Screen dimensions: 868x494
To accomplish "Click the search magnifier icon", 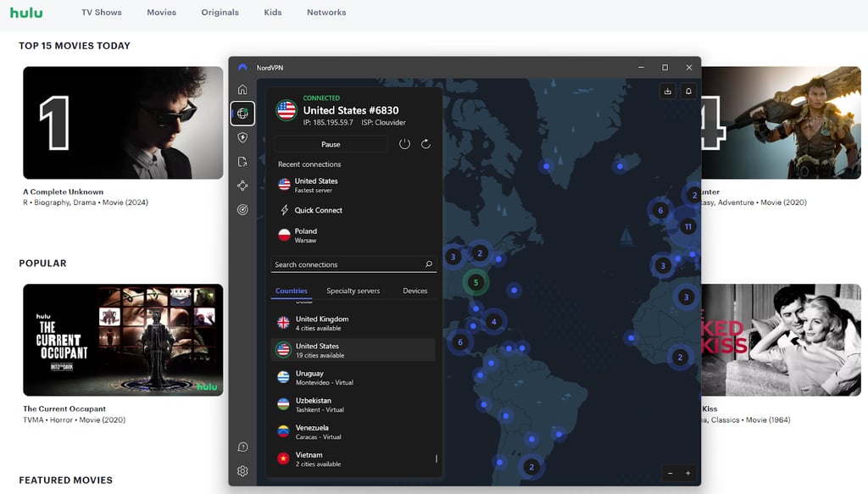I will click(428, 264).
